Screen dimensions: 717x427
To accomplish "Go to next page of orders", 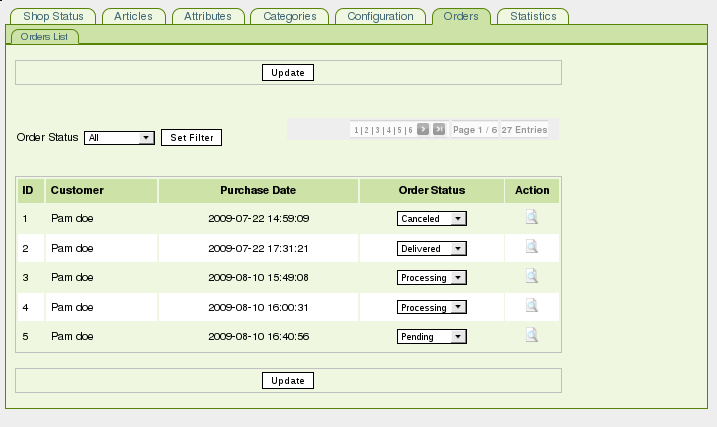I will 423,130.
